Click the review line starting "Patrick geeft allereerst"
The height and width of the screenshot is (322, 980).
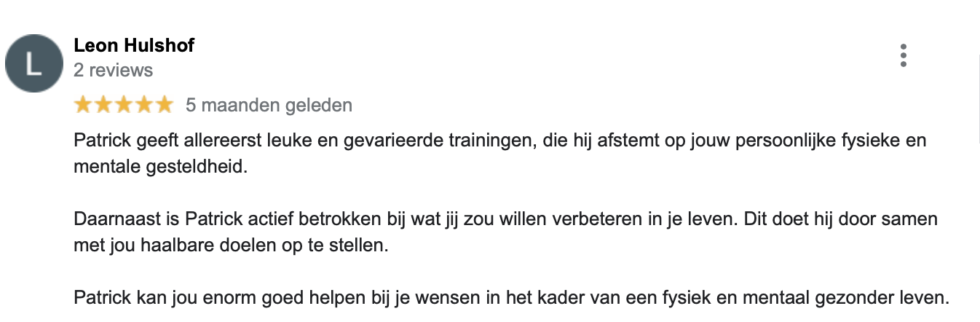click(x=499, y=141)
